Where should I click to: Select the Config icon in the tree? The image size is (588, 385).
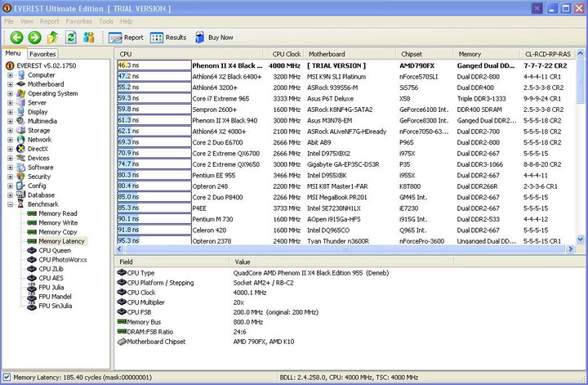coord(21,186)
